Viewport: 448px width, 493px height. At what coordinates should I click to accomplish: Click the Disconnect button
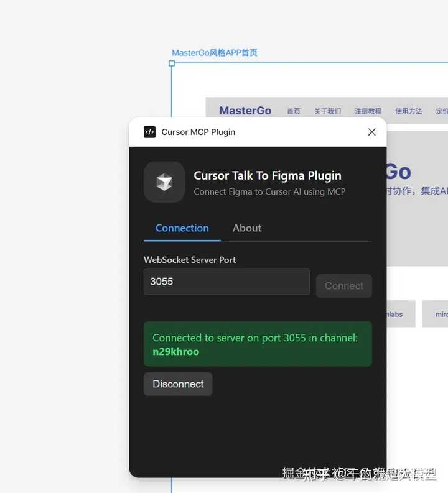(178, 384)
